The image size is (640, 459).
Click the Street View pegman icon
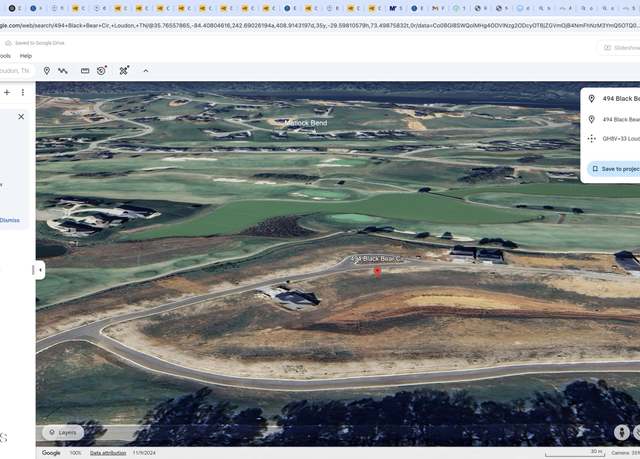click(x=622, y=432)
